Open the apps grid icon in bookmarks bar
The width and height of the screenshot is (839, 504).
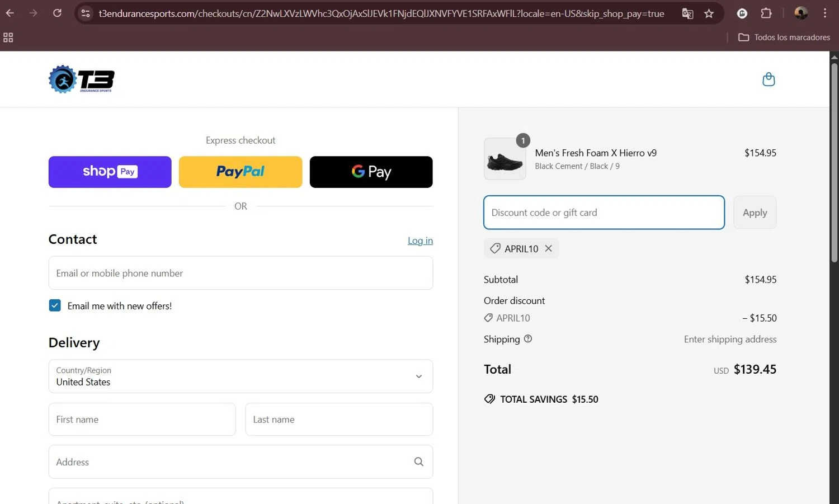8,37
